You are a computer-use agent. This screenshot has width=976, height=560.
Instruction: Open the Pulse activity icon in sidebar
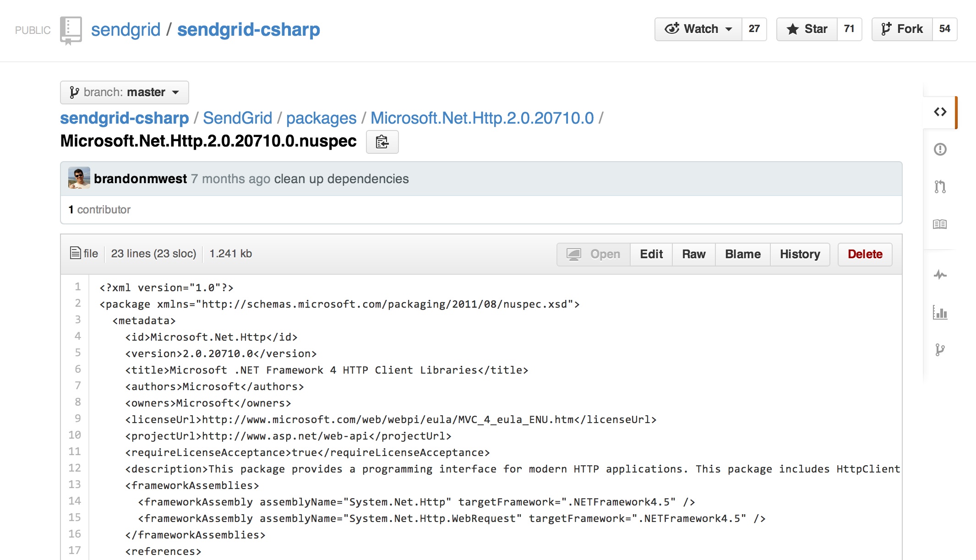tap(940, 275)
